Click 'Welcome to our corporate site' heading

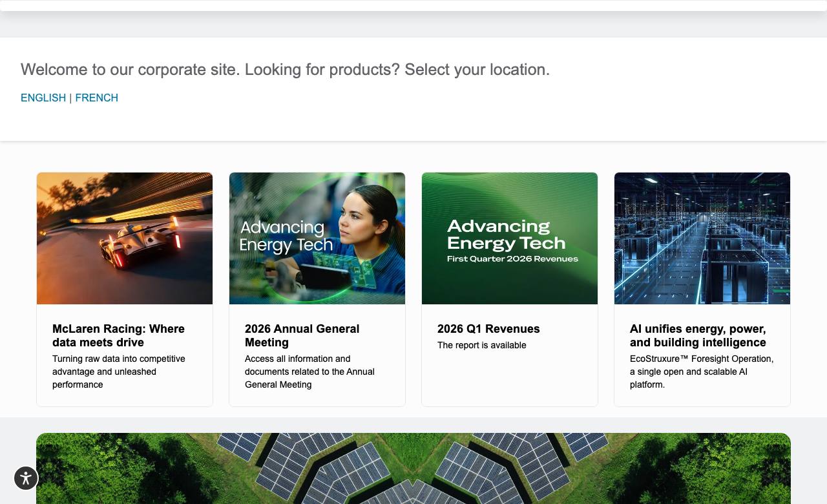[x=285, y=70]
